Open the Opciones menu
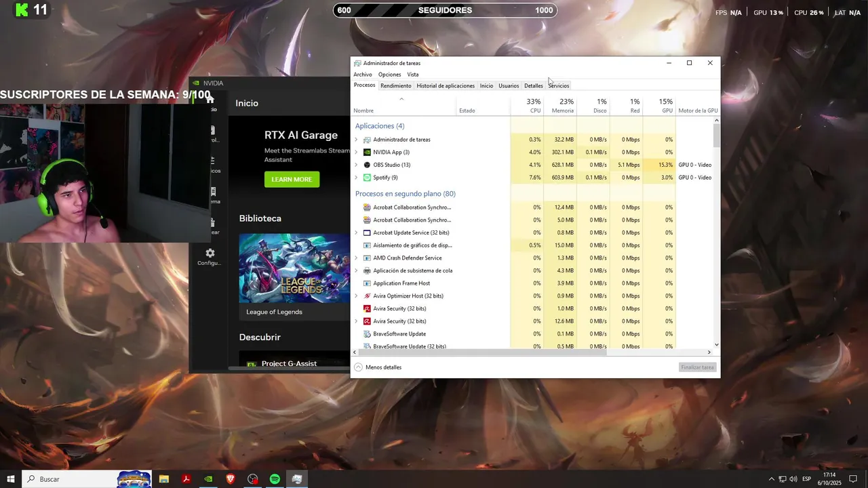Viewport: 868px width, 488px height. point(389,75)
